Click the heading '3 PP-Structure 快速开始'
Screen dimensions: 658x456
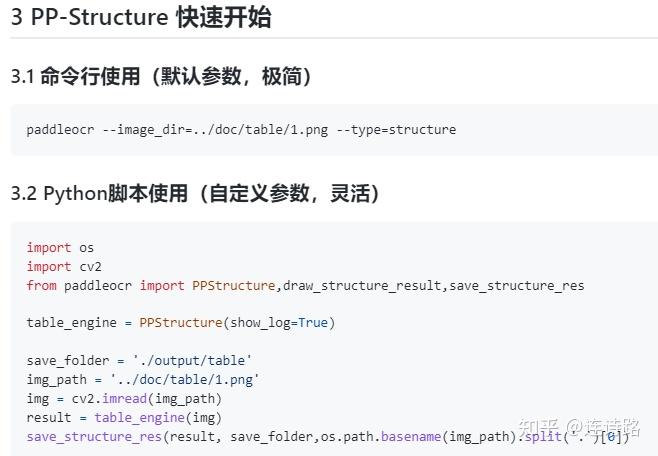point(141,17)
